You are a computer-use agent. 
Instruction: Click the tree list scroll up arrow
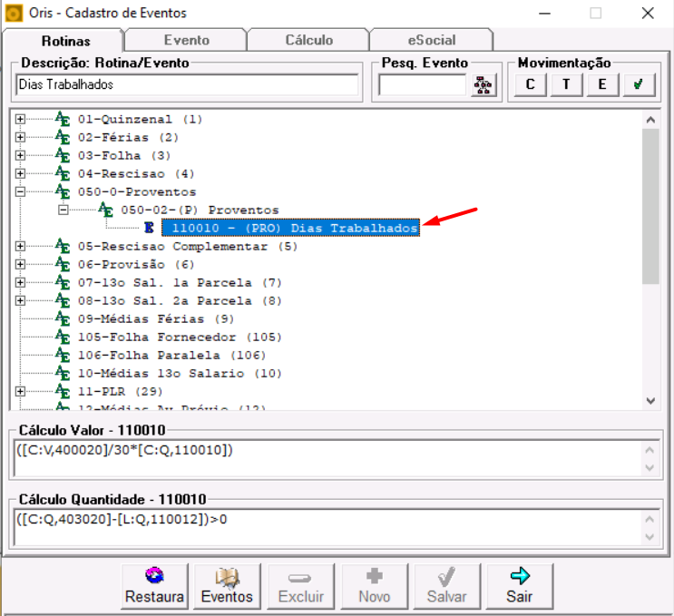pos(650,120)
